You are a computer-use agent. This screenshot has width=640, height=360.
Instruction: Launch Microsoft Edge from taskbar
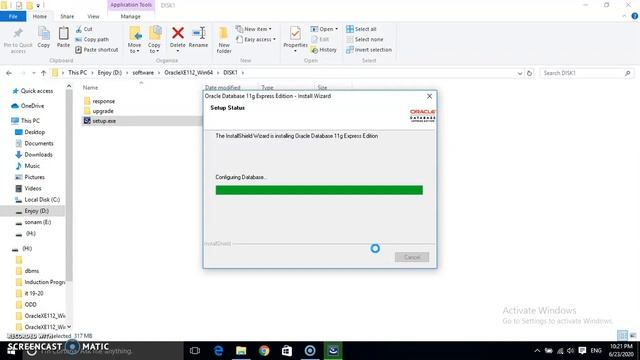218,351
